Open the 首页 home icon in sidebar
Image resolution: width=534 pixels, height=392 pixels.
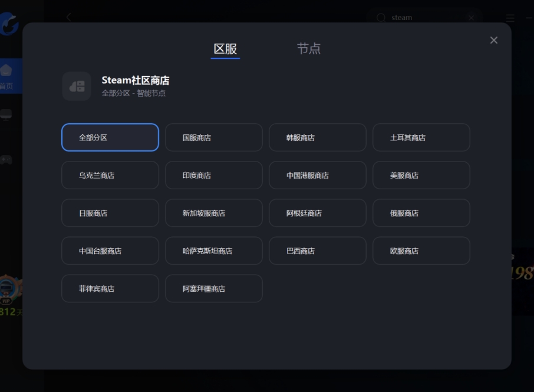click(7, 70)
